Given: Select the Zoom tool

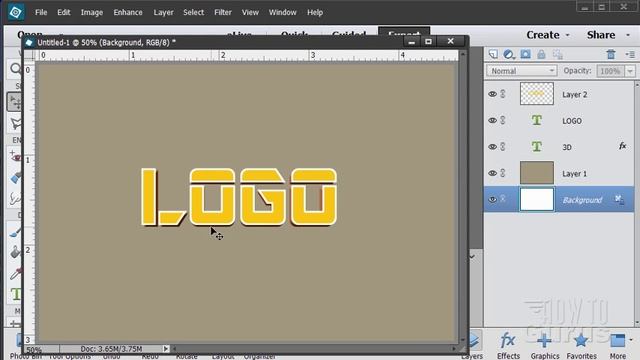Looking at the screenshot, I should pos(16,69).
